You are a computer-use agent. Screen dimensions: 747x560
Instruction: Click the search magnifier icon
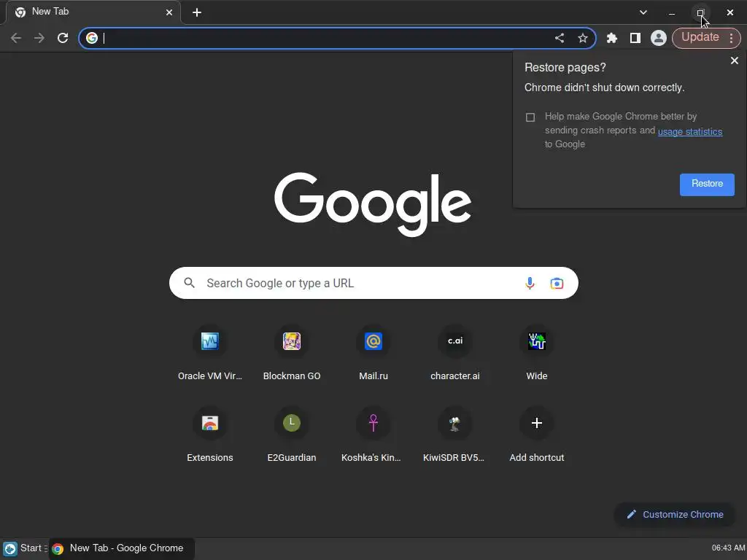click(x=190, y=284)
